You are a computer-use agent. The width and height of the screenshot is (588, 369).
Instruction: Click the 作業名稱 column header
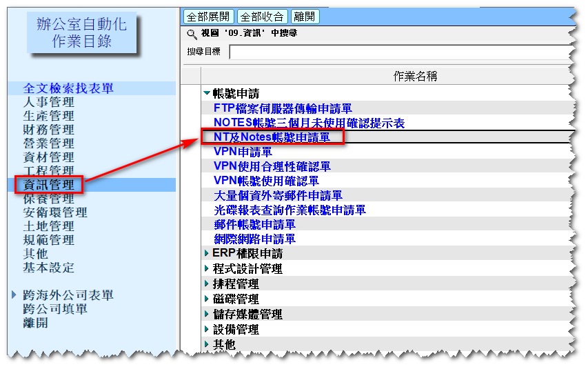coord(415,76)
